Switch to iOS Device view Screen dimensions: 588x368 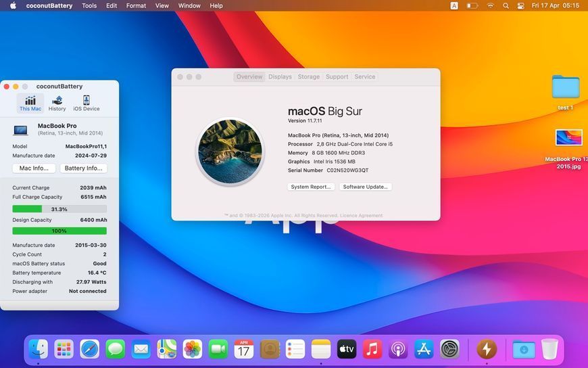[x=87, y=103]
